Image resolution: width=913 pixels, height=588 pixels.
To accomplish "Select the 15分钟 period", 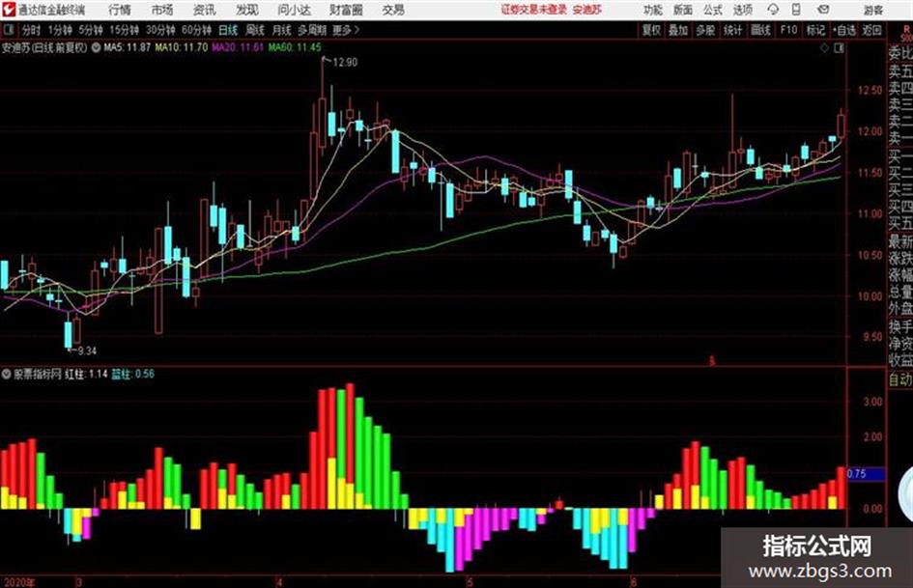I will click(x=124, y=30).
